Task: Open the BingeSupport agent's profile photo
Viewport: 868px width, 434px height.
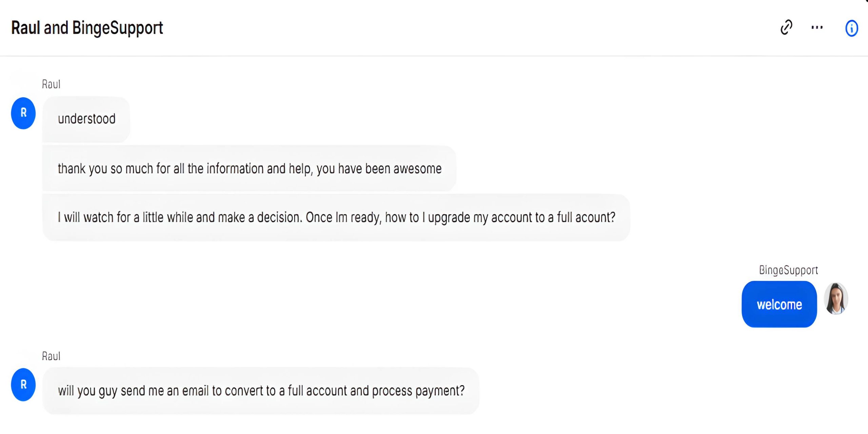Action: (x=836, y=299)
